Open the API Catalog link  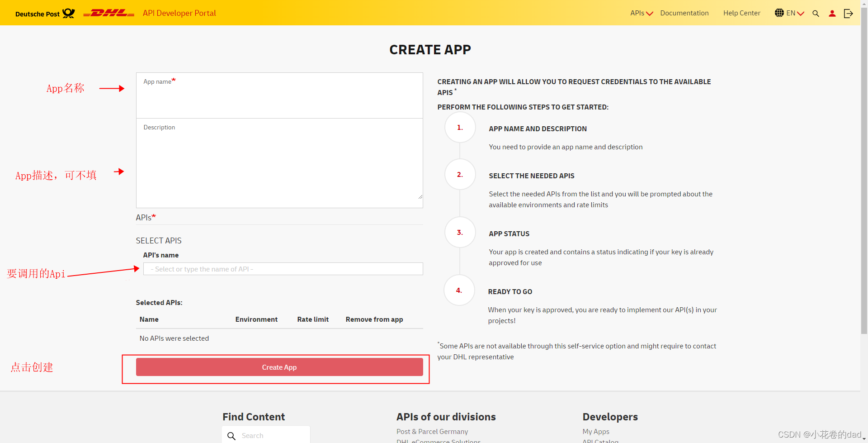(600, 441)
